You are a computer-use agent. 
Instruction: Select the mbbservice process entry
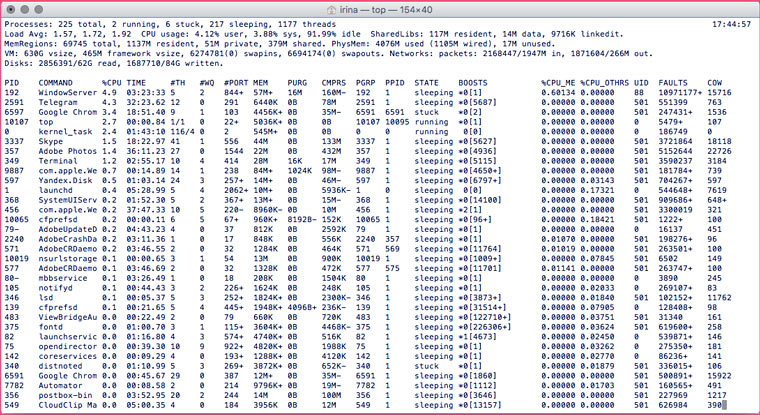point(63,278)
